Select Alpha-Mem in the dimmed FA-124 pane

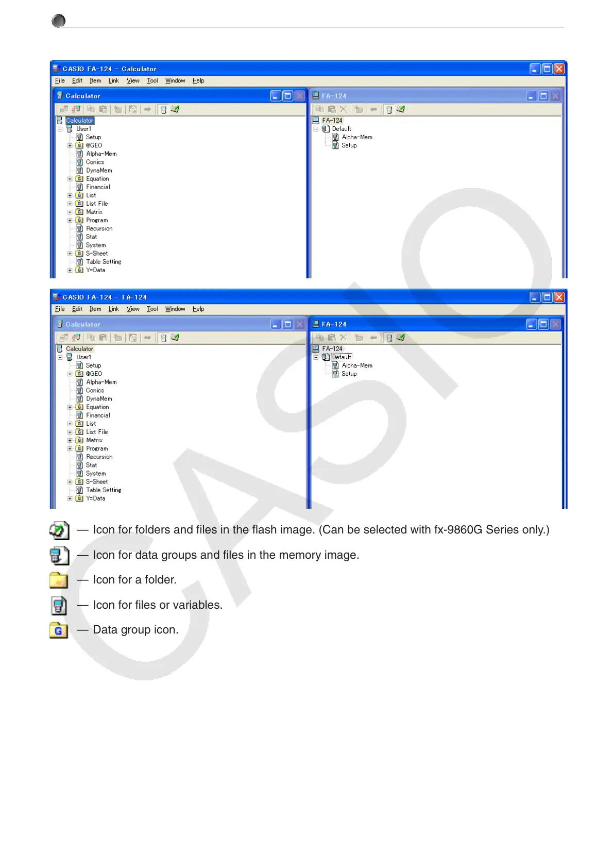(x=357, y=137)
